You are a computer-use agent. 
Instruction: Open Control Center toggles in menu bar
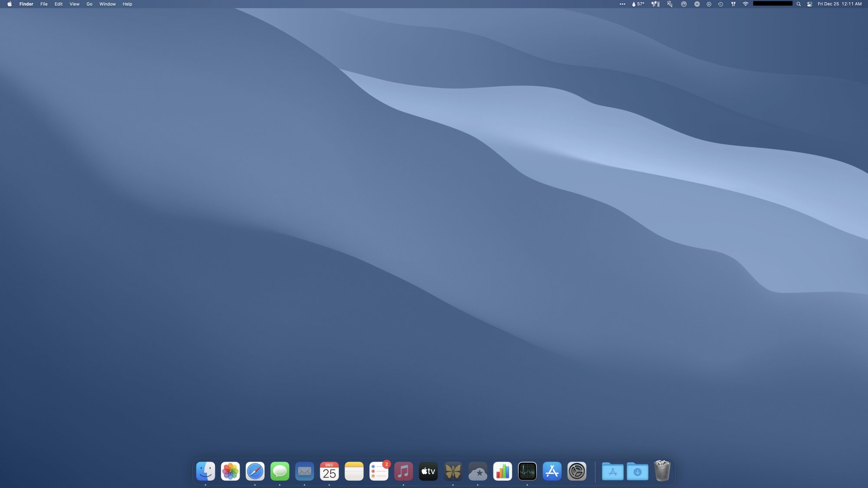click(x=809, y=4)
